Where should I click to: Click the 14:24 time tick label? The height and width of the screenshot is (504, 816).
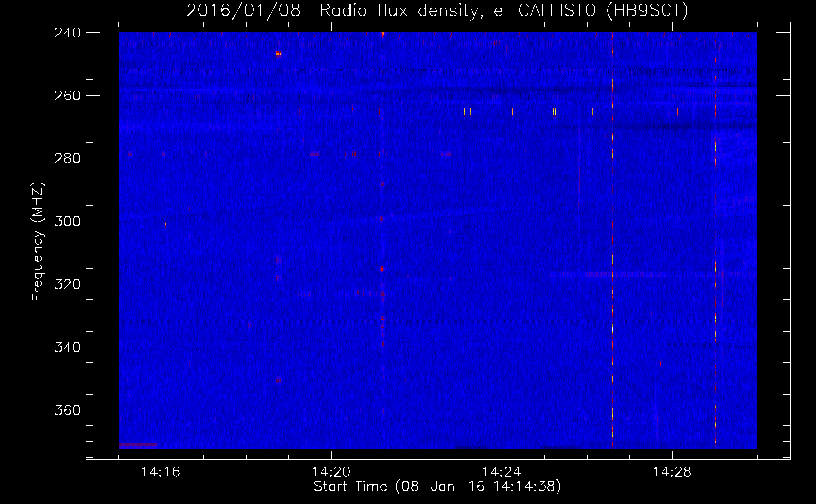(502, 472)
